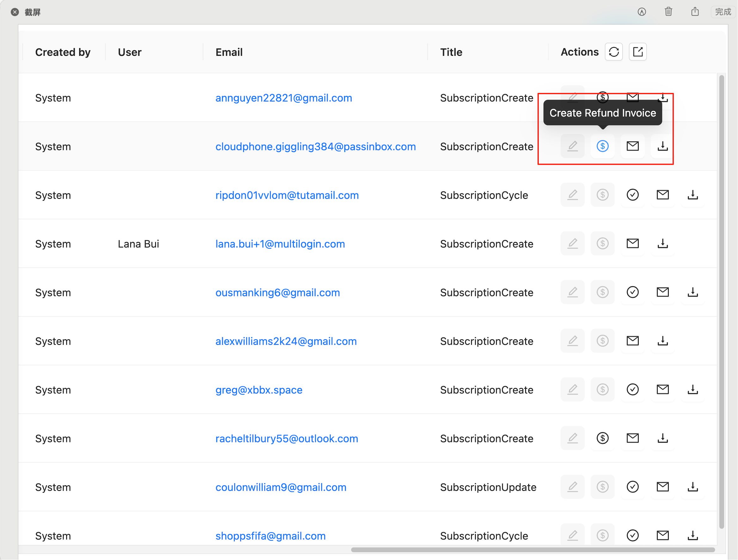Image resolution: width=738 pixels, height=560 pixels.
Task: Share the screenshot via the share icon
Action: click(x=695, y=12)
